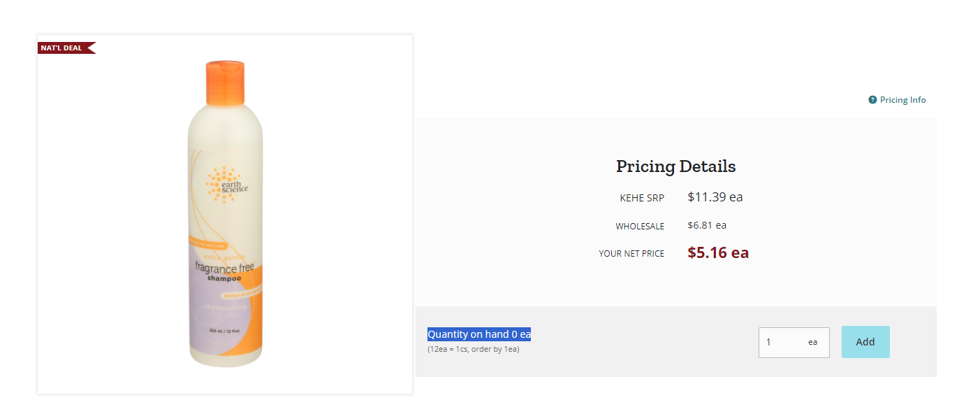980x414 pixels.
Task: Select the shampoo bottle product image
Action: (x=225, y=214)
